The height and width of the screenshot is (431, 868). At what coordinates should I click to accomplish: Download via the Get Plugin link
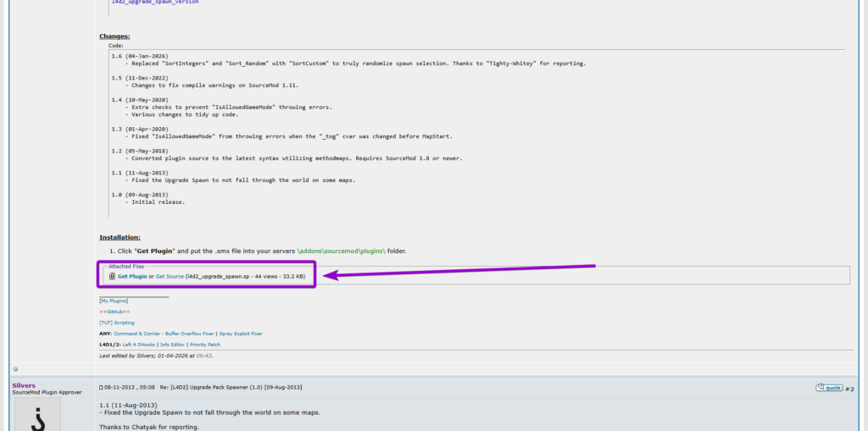click(132, 276)
